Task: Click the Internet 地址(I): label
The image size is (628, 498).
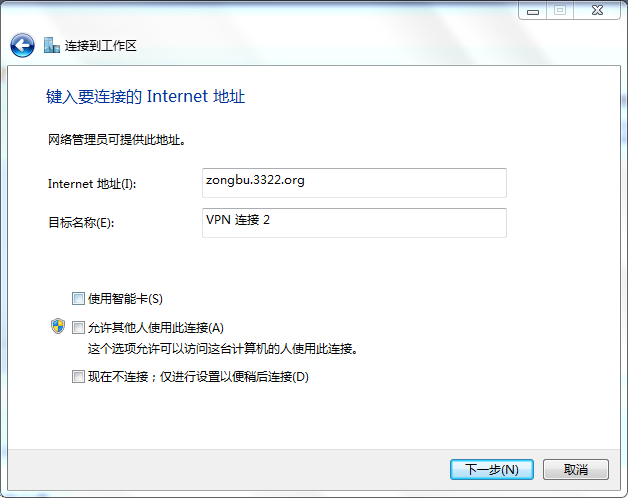Action: click(92, 184)
